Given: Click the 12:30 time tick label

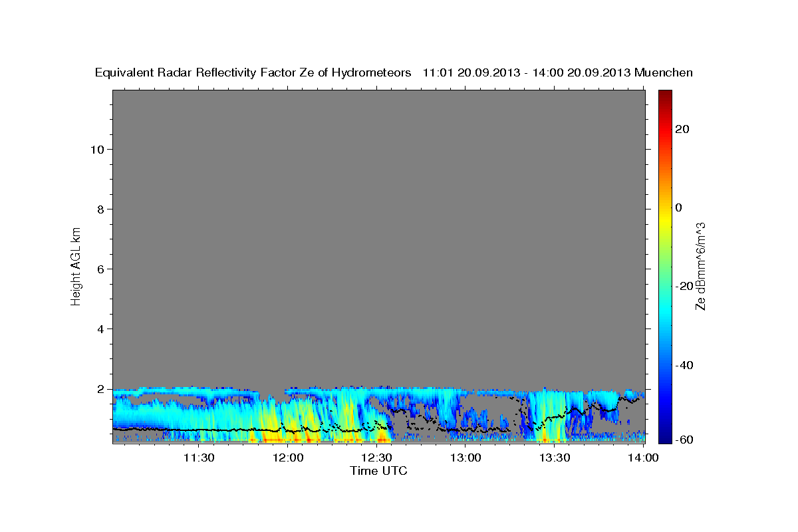Looking at the screenshot, I should tap(376, 458).
